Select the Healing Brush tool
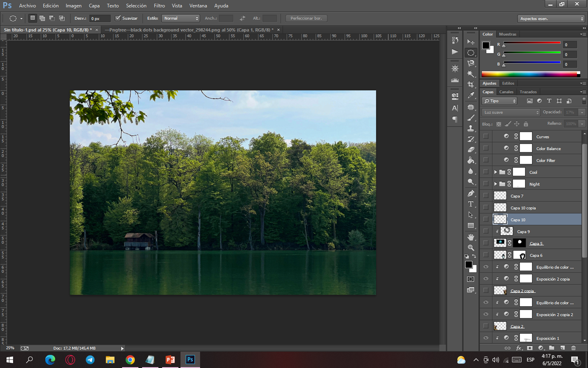The image size is (588, 368). 471,107
